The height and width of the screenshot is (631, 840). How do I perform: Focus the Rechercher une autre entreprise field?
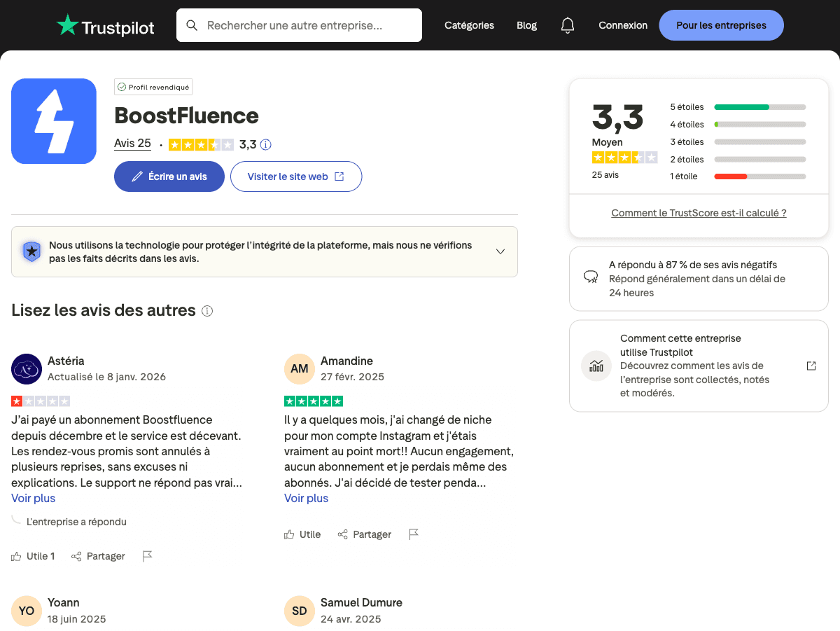299,25
